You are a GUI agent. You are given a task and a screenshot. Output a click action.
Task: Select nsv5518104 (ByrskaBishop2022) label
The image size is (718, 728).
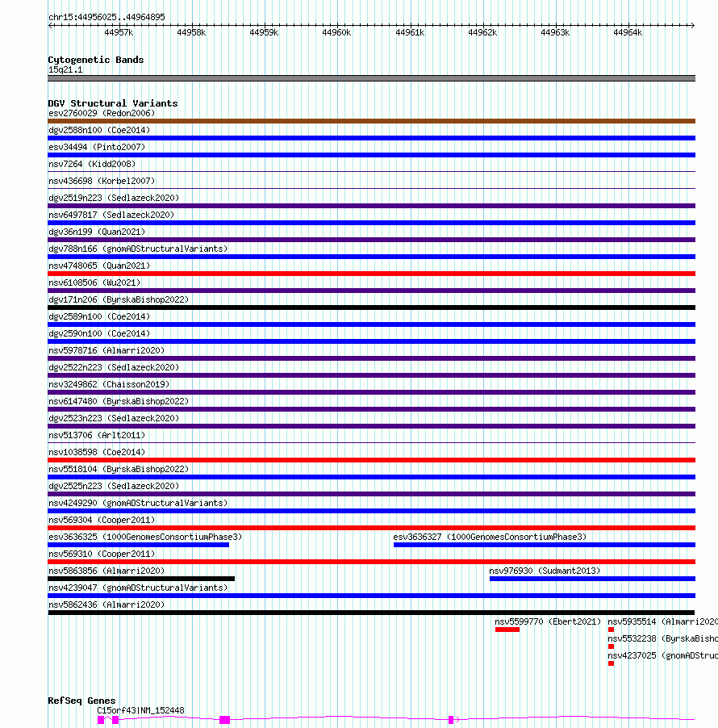pos(119,469)
